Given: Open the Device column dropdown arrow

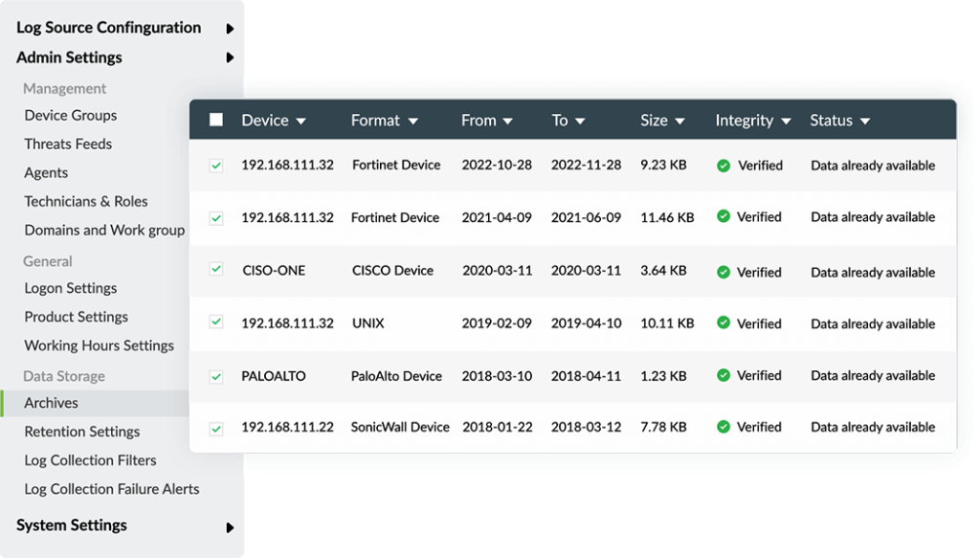Looking at the screenshot, I should 301,122.
